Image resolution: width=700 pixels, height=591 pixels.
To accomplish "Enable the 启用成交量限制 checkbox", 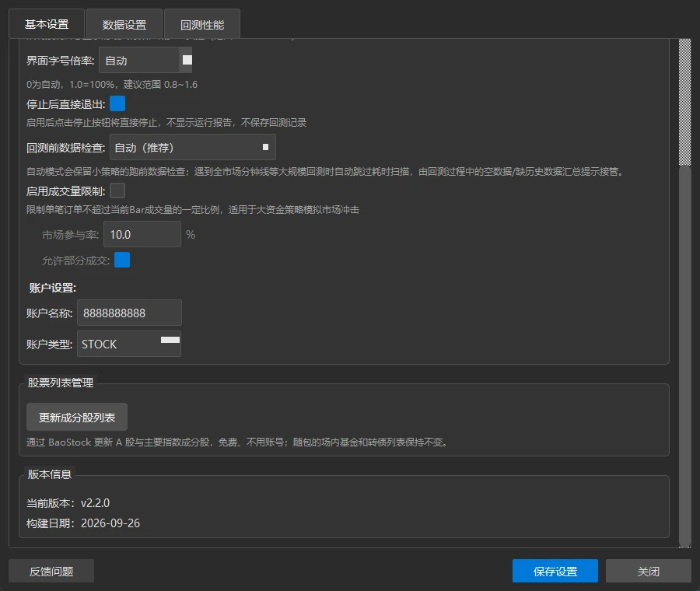I will tap(117, 191).
